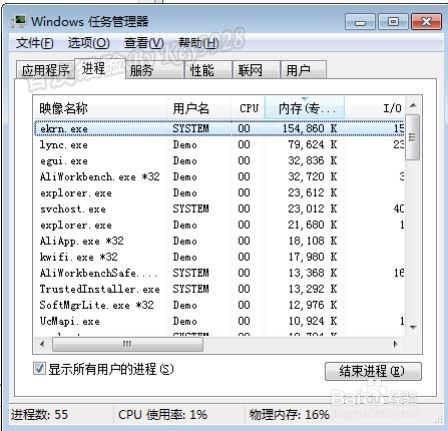Click vertical scrollbar up arrow

tap(413, 106)
